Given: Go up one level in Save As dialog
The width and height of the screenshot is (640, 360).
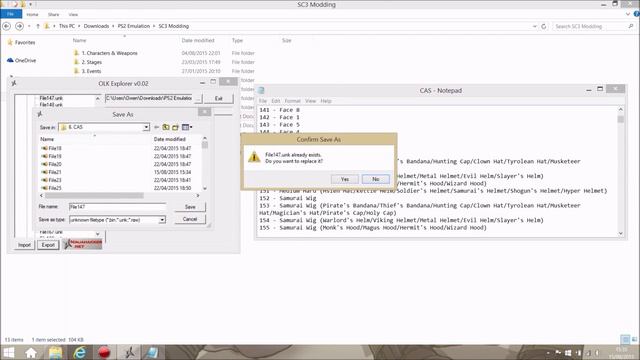Looking at the screenshot, I should (x=166, y=127).
